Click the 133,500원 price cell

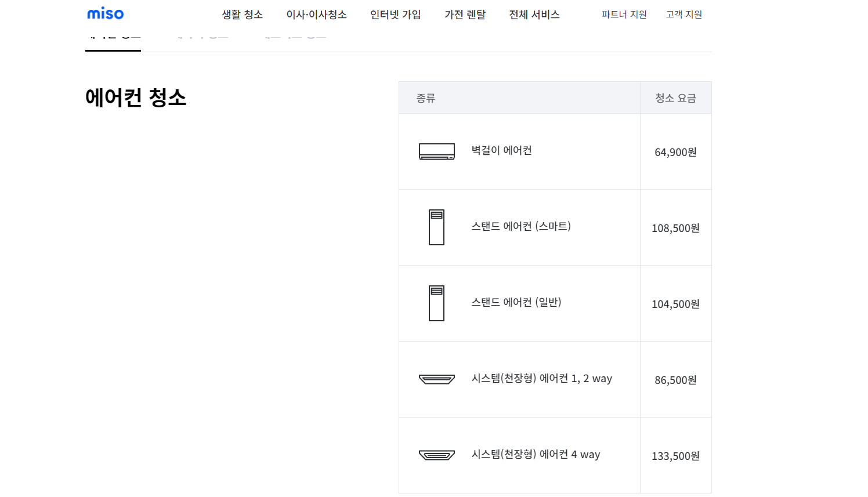point(675,456)
